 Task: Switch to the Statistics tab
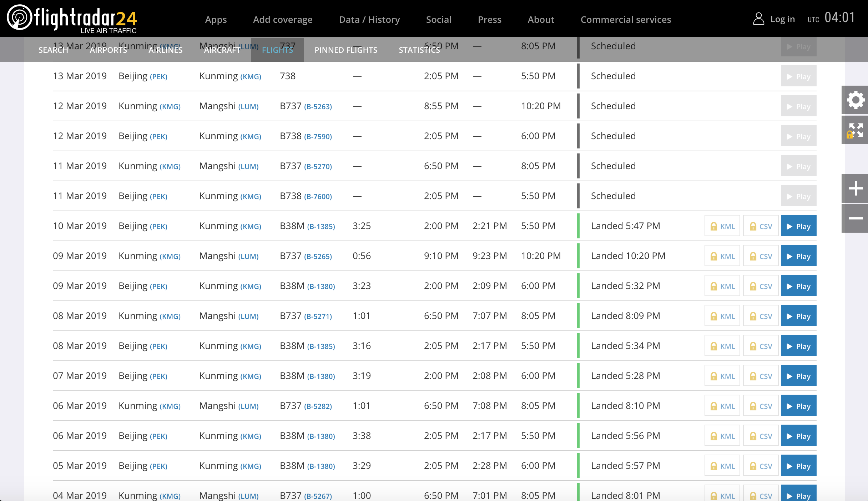[419, 50]
